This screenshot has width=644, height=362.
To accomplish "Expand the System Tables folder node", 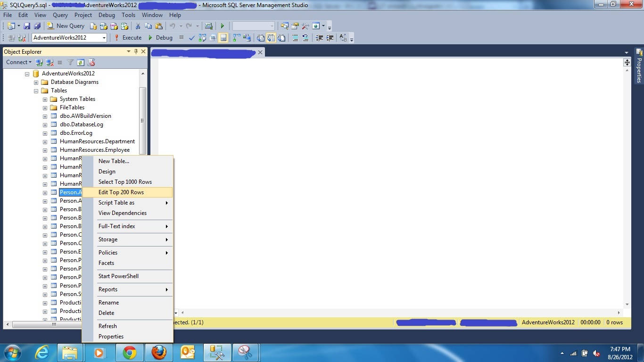I will 45,99.
